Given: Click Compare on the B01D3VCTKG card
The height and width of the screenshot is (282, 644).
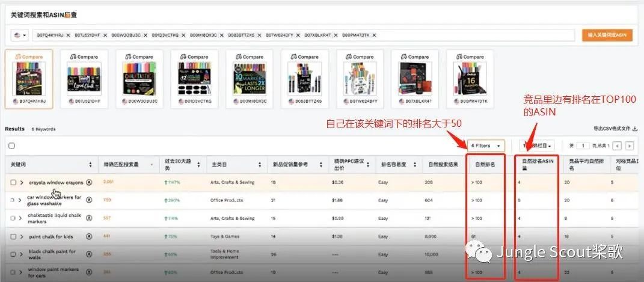Looking at the screenshot, I should [194, 57].
